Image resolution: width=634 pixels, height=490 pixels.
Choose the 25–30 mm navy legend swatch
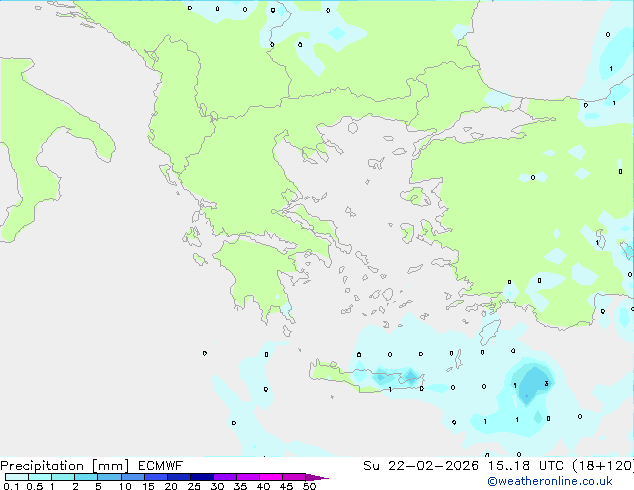tap(202, 477)
